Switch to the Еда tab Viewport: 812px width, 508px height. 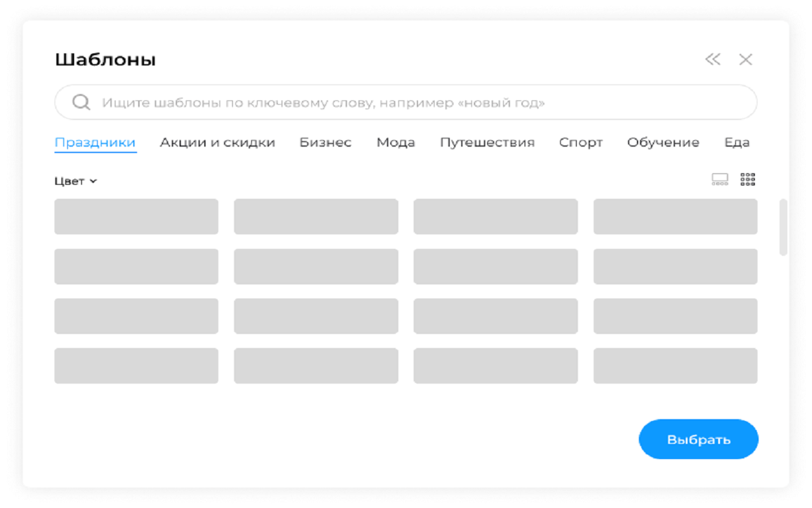click(737, 143)
